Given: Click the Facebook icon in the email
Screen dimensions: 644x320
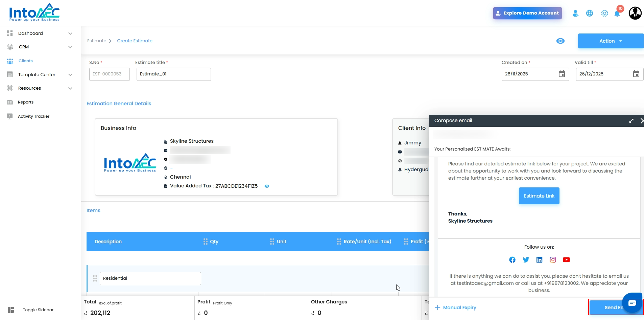Looking at the screenshot, I should coord(512,260).
